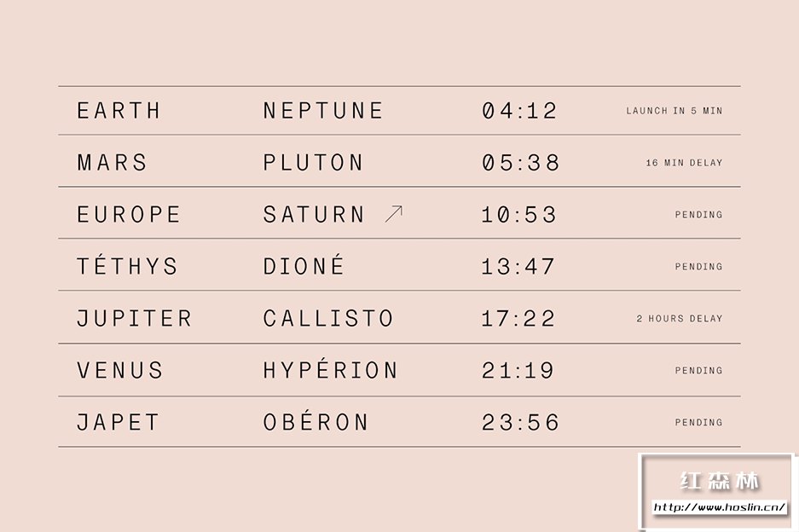Click the Chinese logo text in watermark
Viewport: 799px width, 532px height.
(x=719, y=482)
